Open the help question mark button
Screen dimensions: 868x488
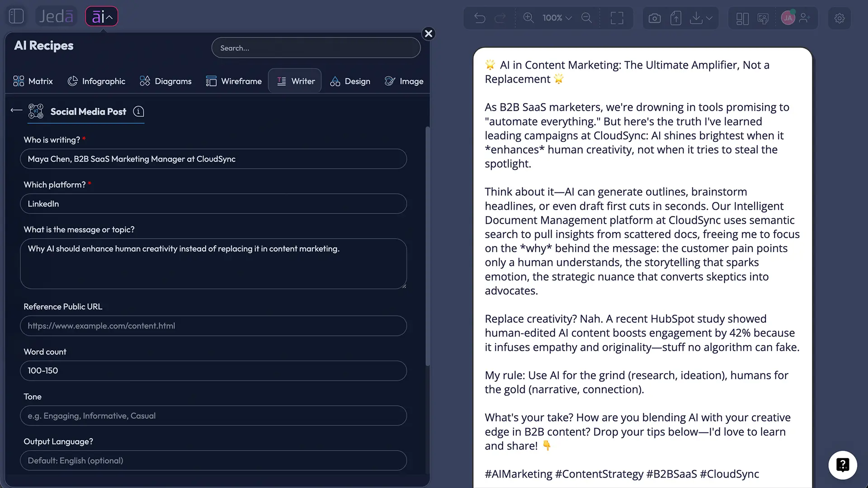[x=843, y=465]
